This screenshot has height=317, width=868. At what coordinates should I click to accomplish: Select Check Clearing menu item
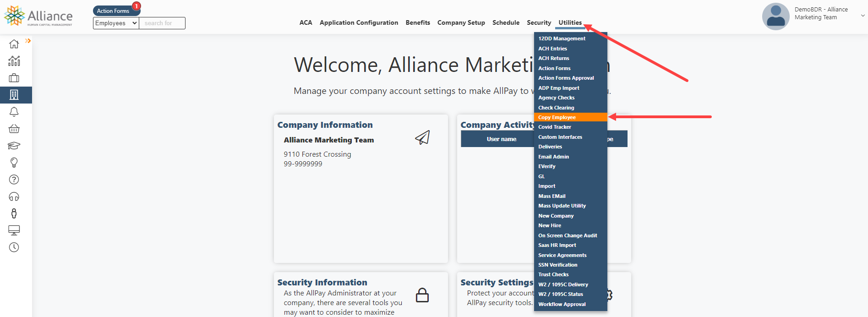click(x=571, y=108)
